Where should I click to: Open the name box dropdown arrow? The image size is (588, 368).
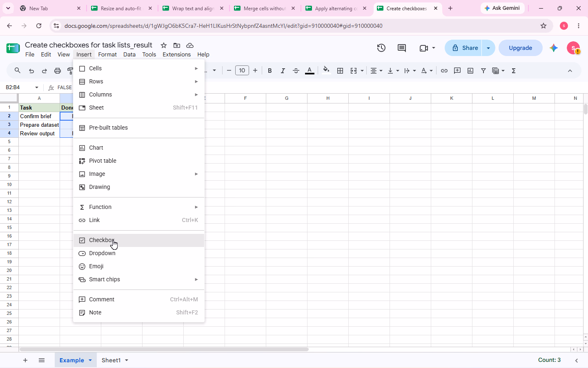pos(37,88)
